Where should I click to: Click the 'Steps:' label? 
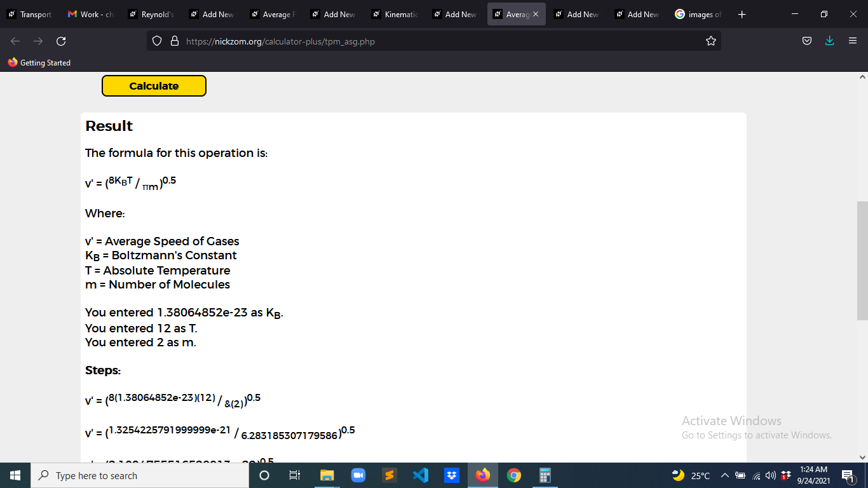coord(103,370)
